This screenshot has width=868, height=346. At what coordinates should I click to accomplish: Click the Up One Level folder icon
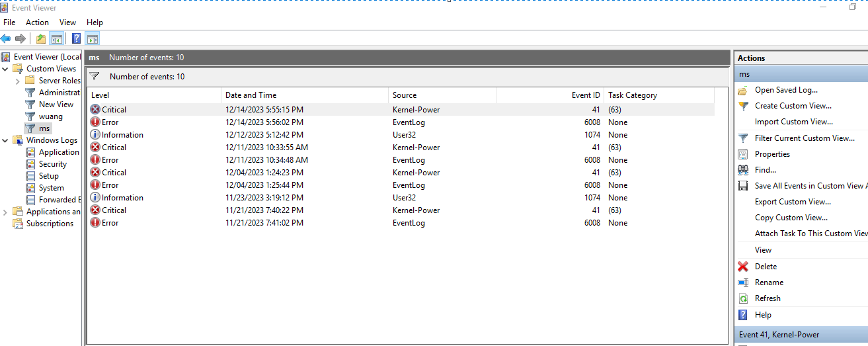click(x=41, y=38)
